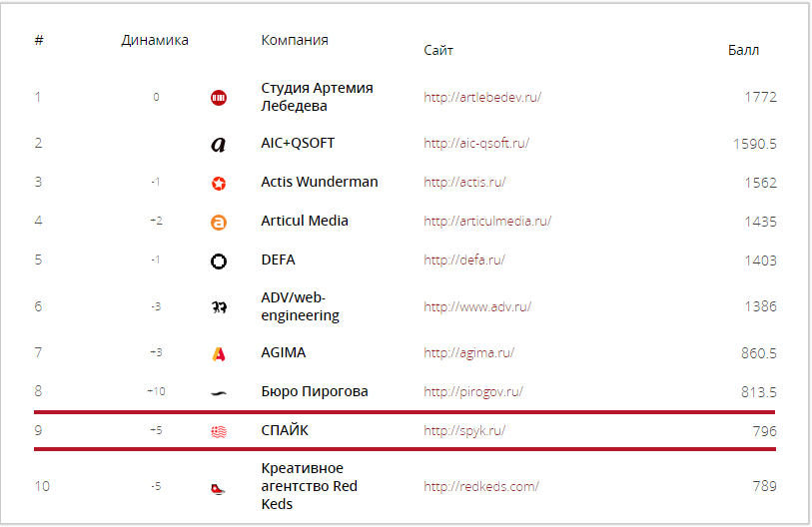Click the Студия Артемия Лебедева logo icon
The image size is (812, 527).
pos(219,98)
